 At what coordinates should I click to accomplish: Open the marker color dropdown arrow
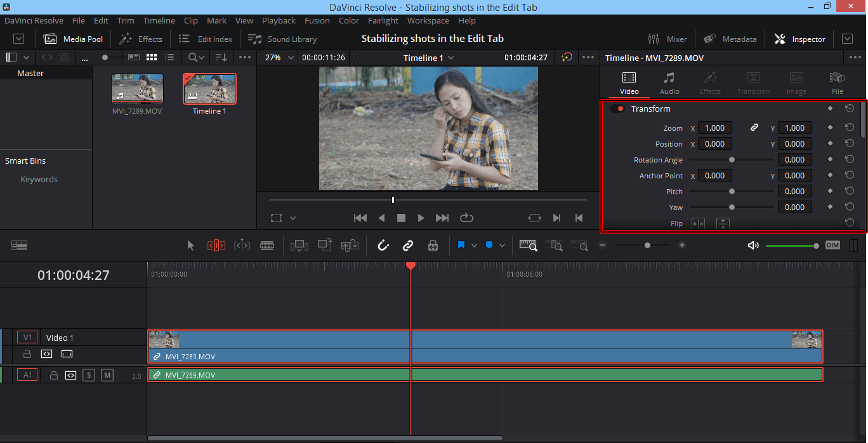502,246
